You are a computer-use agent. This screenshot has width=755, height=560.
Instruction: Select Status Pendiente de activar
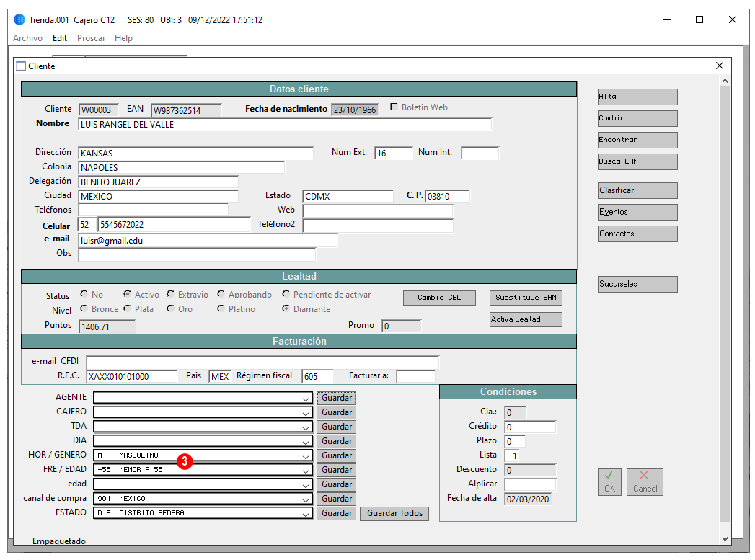coord(286,294)
